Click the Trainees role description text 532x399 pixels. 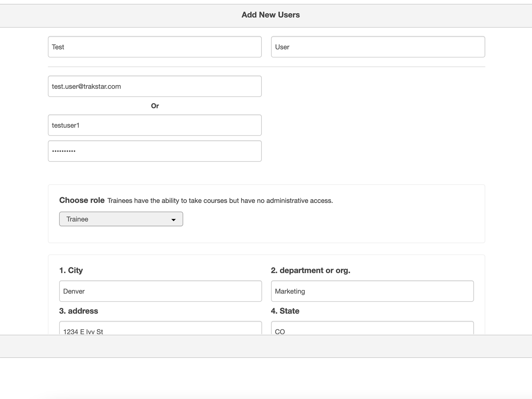[220, 200]
